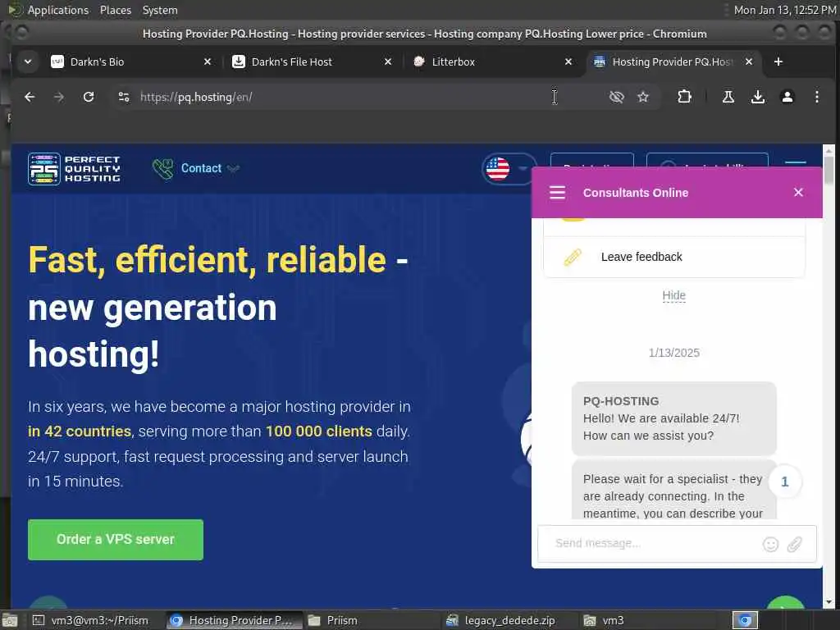The height and width of the screenshot is (630, 840).
Task: Open the US flag language selector
Action: [x=507, y=169]
